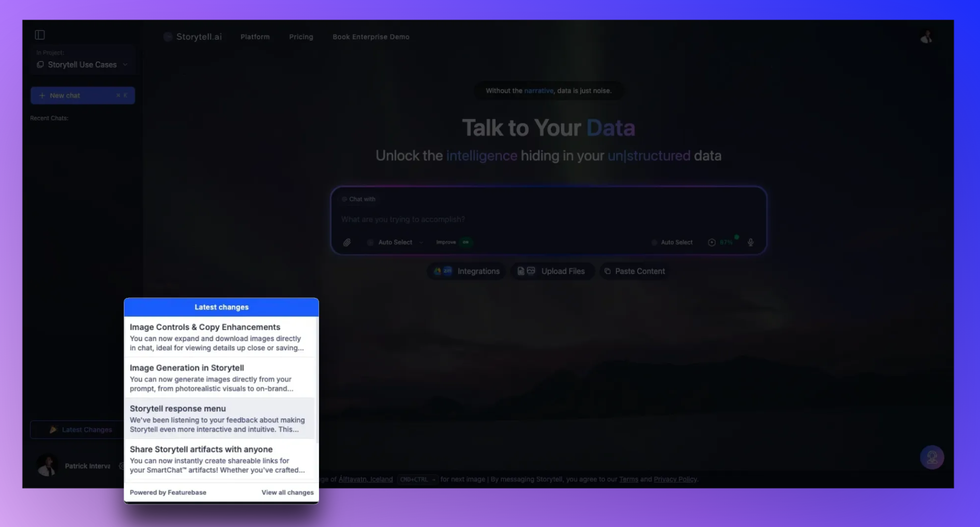The width and height of the screenshot is (980, 527).
Task: Click the chat prompt input field
Action: pos(547,220)
